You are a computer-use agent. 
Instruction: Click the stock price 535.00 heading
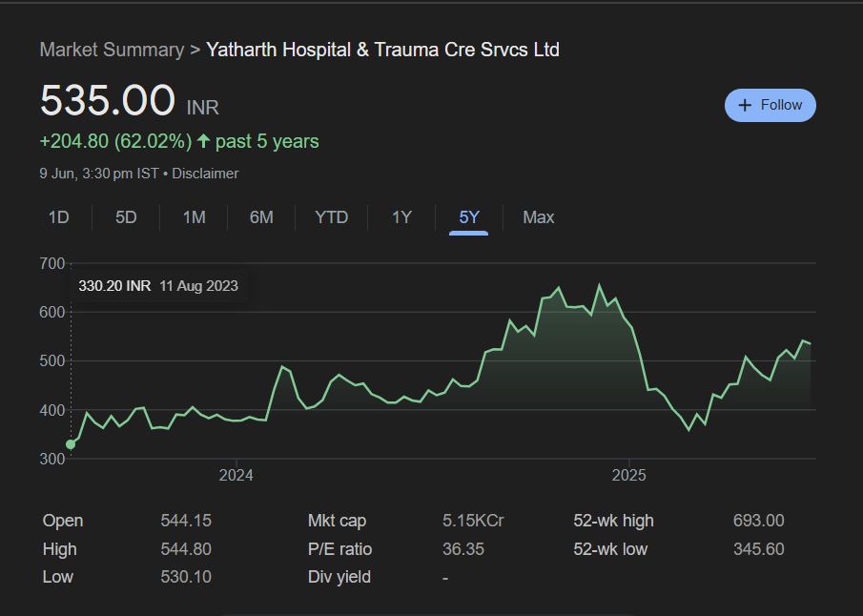pyautogui.click(x=108, y=100)
